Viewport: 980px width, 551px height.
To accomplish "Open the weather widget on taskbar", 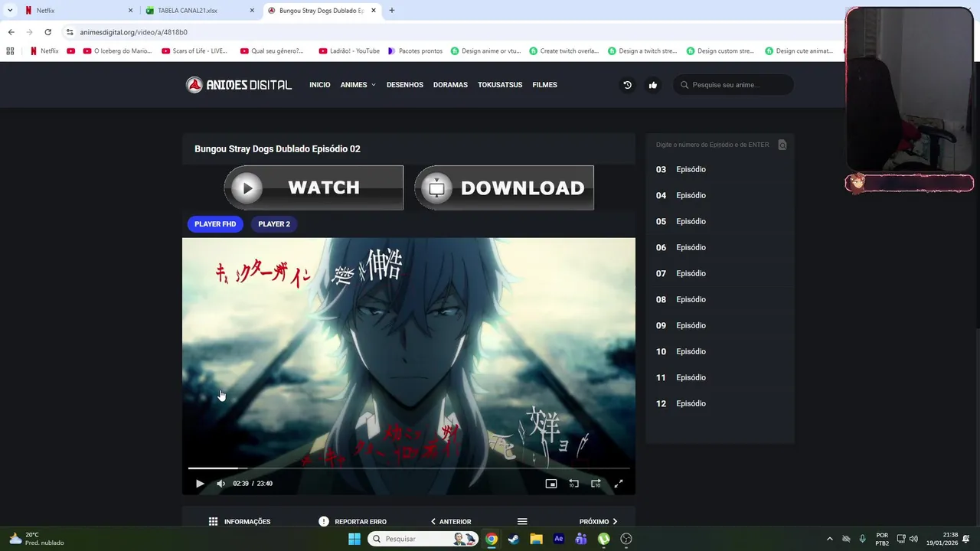I will click(x=37, y=539).
